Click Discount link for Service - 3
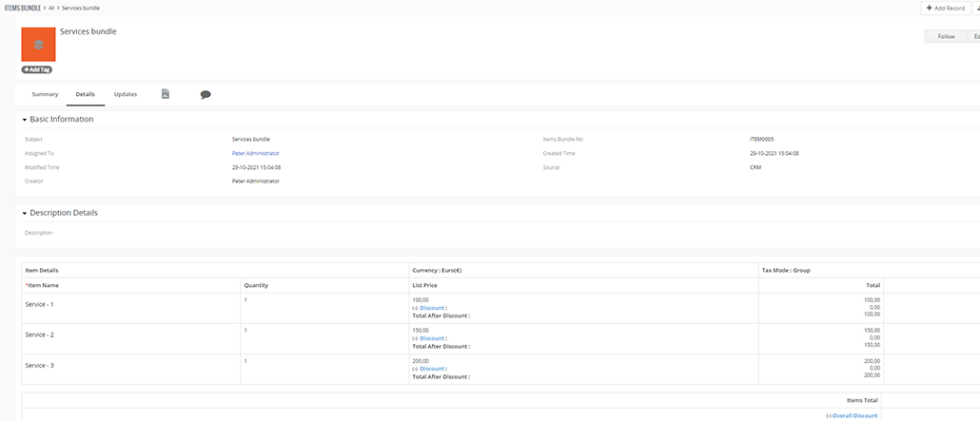This screenshot has width=980, height=421. [x=432, y=369]
